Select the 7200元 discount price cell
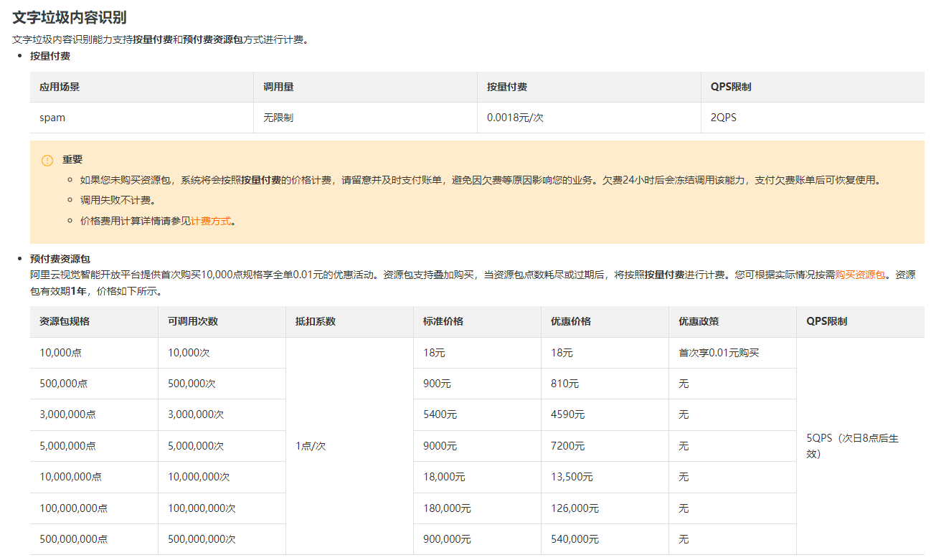 point(605,446)
